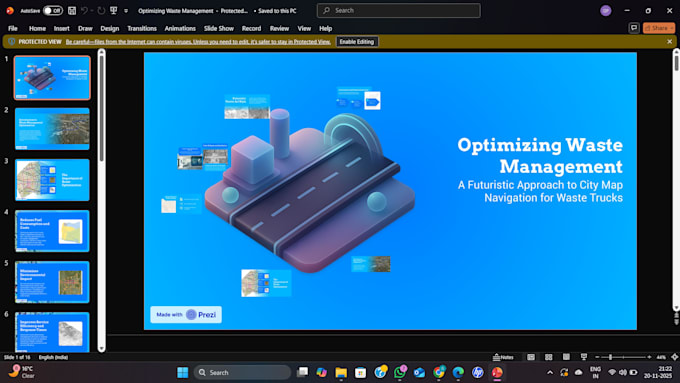680x383 pixels.
Task: Start presentation from beginning icon in title bar
Action: point(114,10)
